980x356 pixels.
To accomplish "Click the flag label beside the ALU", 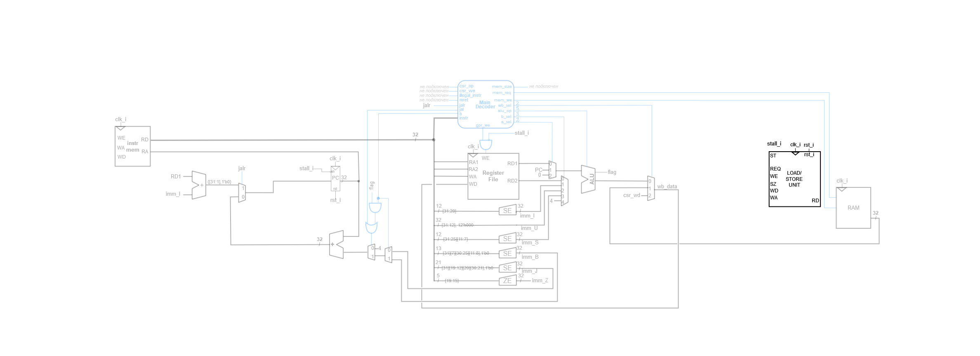I will tap(612, 172).
